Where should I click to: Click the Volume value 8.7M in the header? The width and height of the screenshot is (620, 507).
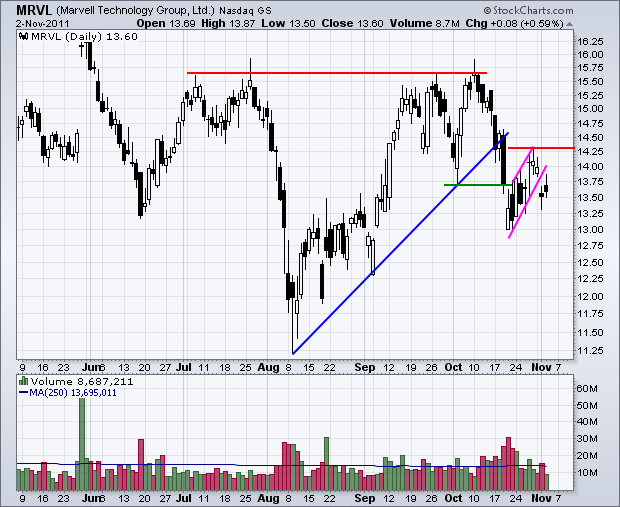[447, 24]
